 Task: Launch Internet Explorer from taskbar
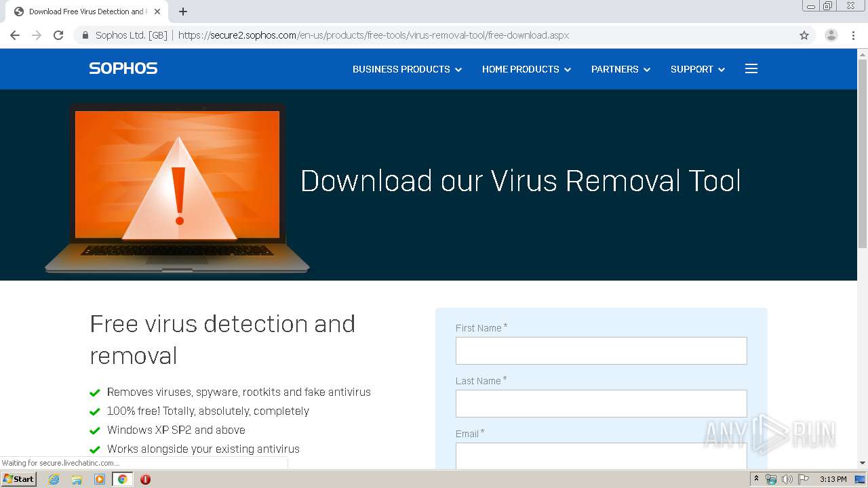point(54,479)
